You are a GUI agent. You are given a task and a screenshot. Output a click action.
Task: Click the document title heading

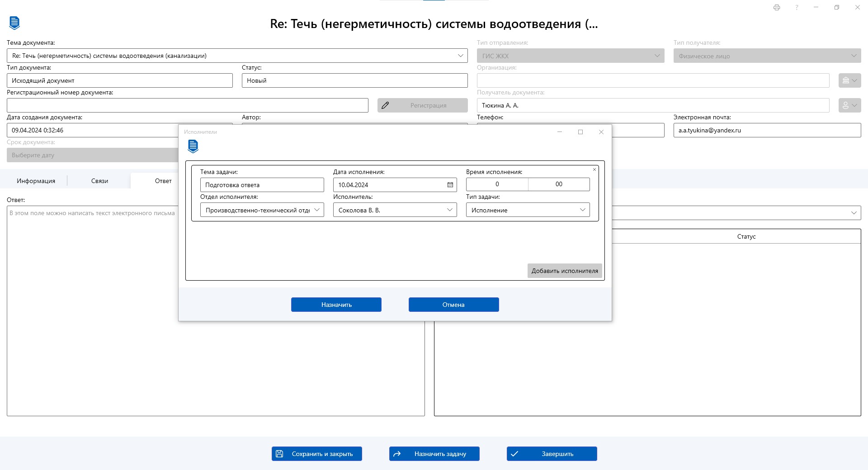(434, 24)
